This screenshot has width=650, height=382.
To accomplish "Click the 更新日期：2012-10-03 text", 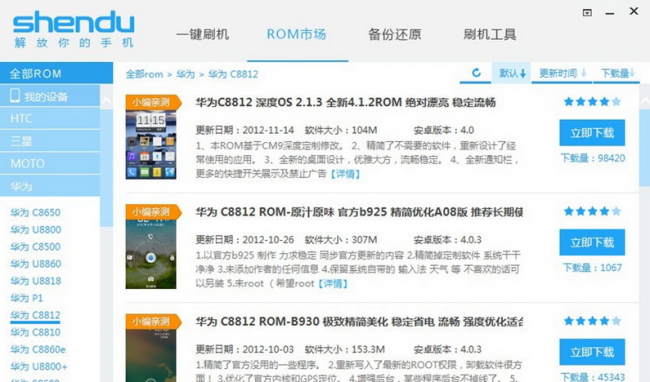I will pos(245,349).
